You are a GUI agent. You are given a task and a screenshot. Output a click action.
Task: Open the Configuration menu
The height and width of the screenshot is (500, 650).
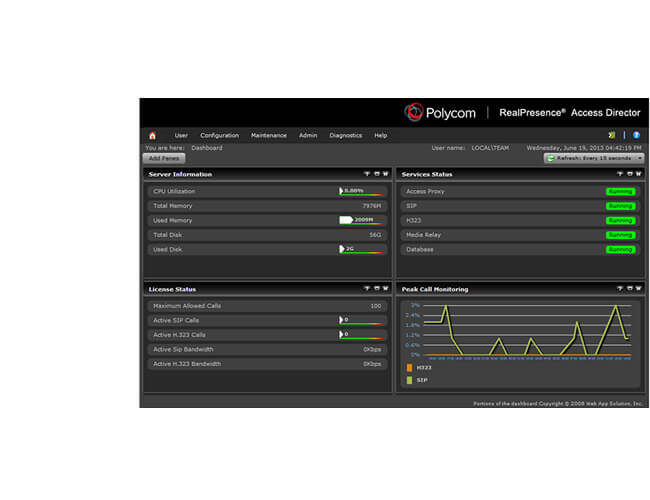(x=219, y=136)
